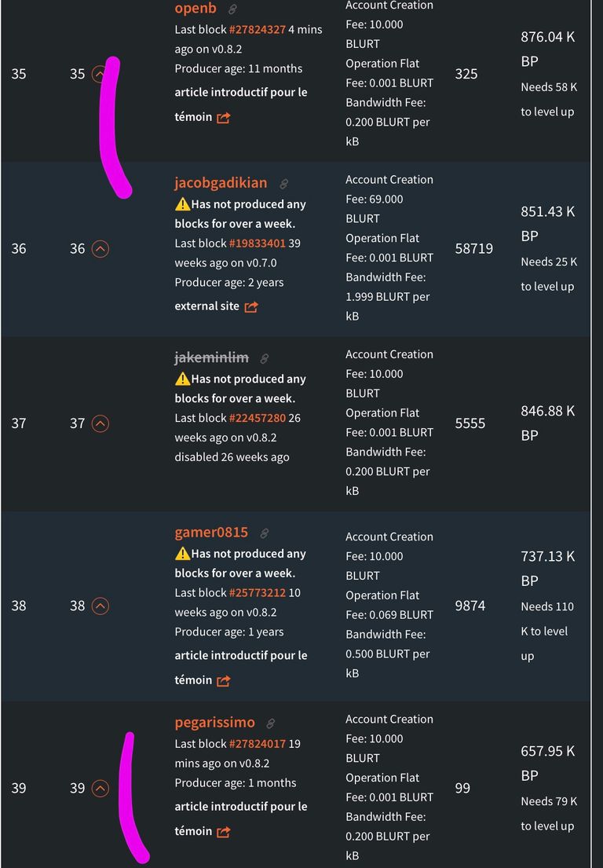Open block #22457280 link
This screenshot has width=603, height=868.
click(258, 418)
